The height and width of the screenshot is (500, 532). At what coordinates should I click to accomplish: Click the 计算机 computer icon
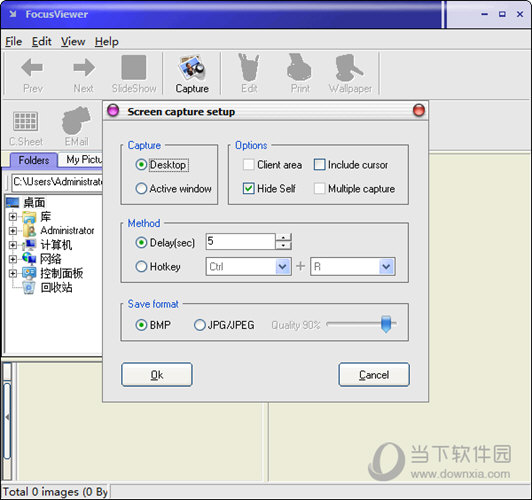[29, 245]
